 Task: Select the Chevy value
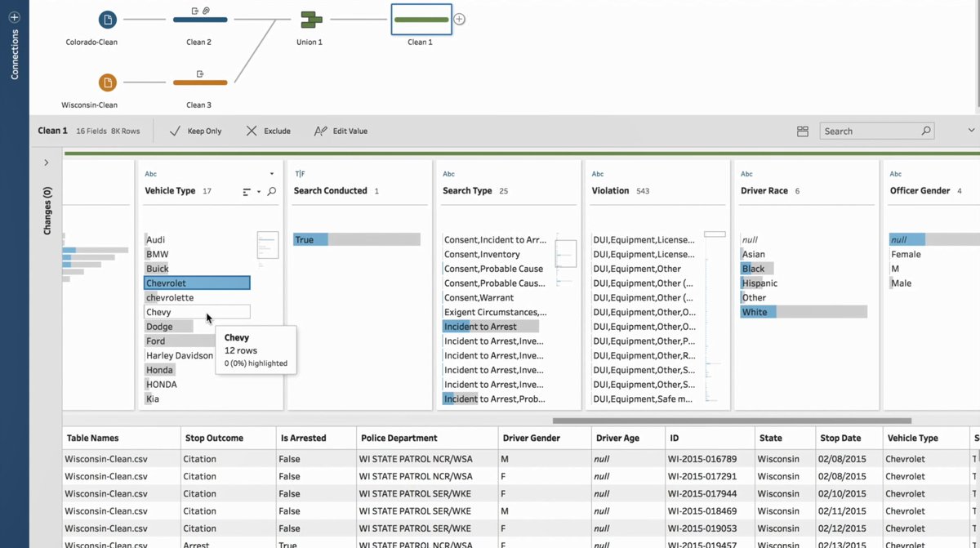(x=197, y=312)
